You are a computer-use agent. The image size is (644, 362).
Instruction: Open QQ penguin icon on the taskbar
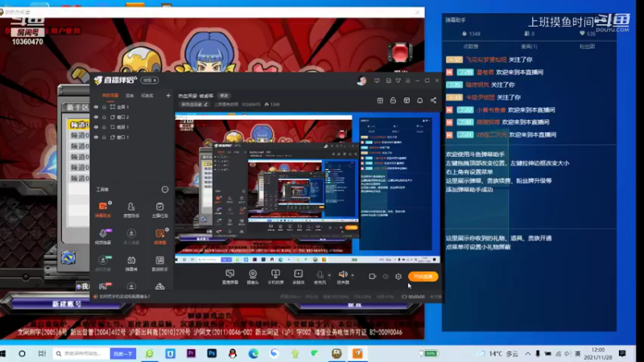pos(233,353)
